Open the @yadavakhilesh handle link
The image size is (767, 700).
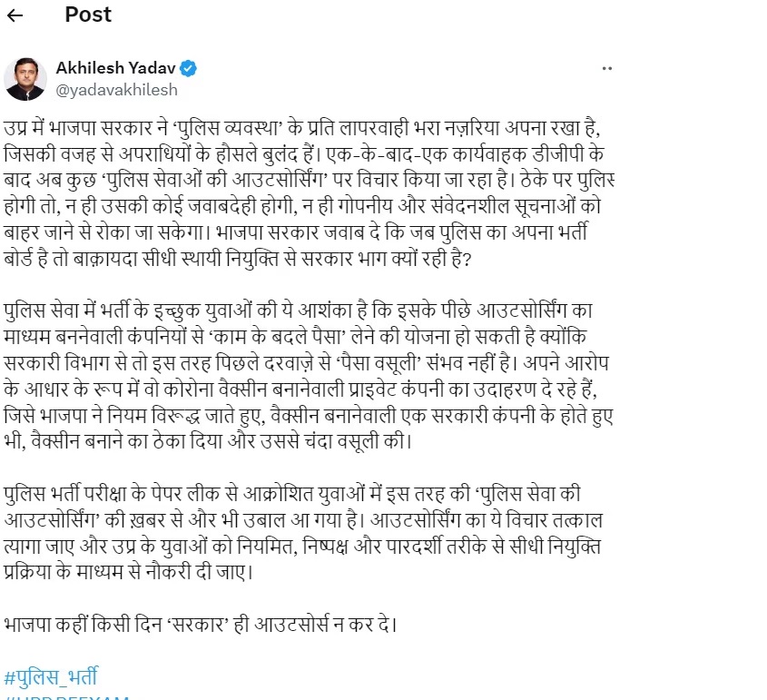(x=117, y=90)
